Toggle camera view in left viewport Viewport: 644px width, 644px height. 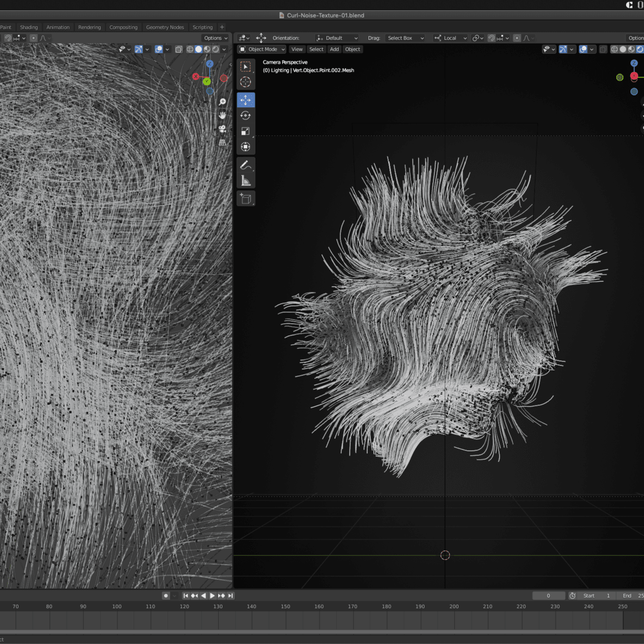(x=222, y=129)
